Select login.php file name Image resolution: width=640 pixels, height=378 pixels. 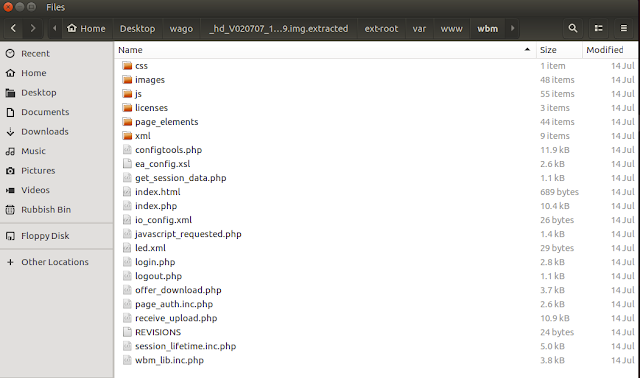155,262
